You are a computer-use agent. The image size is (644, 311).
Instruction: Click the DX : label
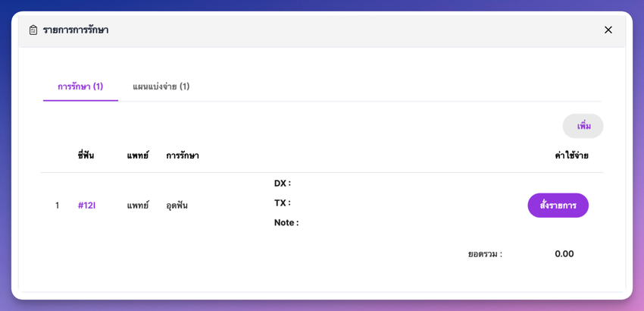pos(283,184)
